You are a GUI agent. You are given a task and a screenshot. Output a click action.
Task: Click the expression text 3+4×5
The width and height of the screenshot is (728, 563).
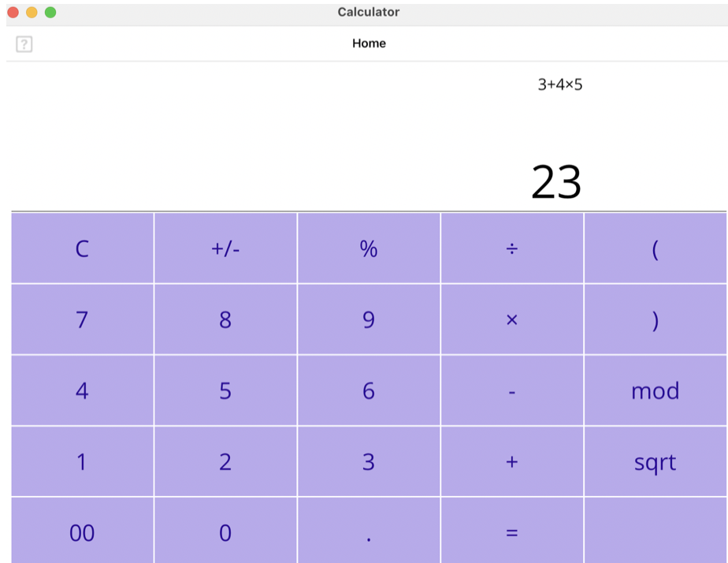pos(560,84)
